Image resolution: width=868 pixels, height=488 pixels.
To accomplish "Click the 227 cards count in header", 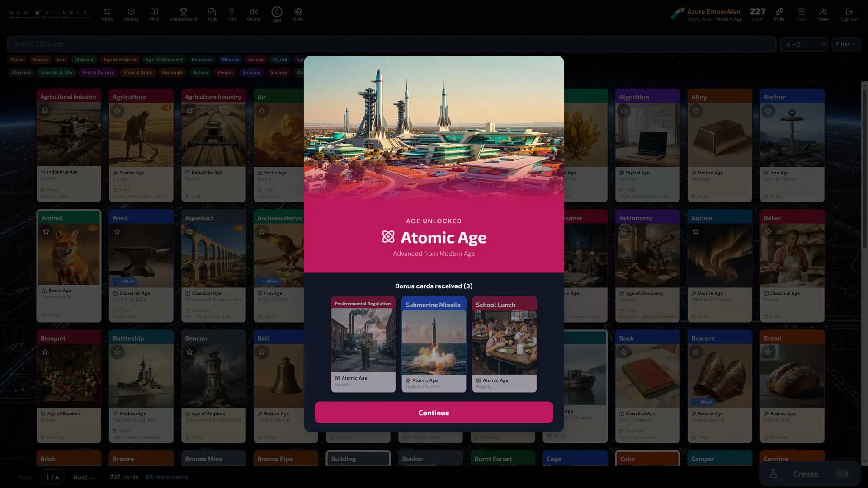I will pos(758,14).
